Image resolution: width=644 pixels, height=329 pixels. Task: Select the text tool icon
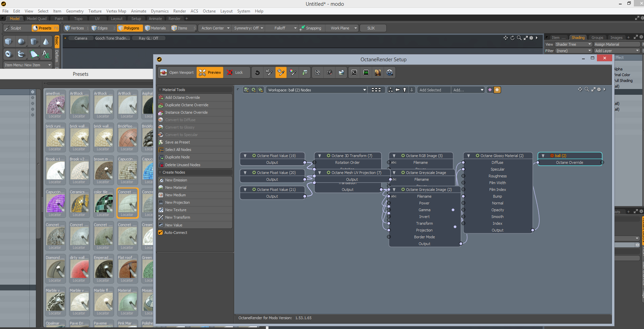tap(46, 54)
